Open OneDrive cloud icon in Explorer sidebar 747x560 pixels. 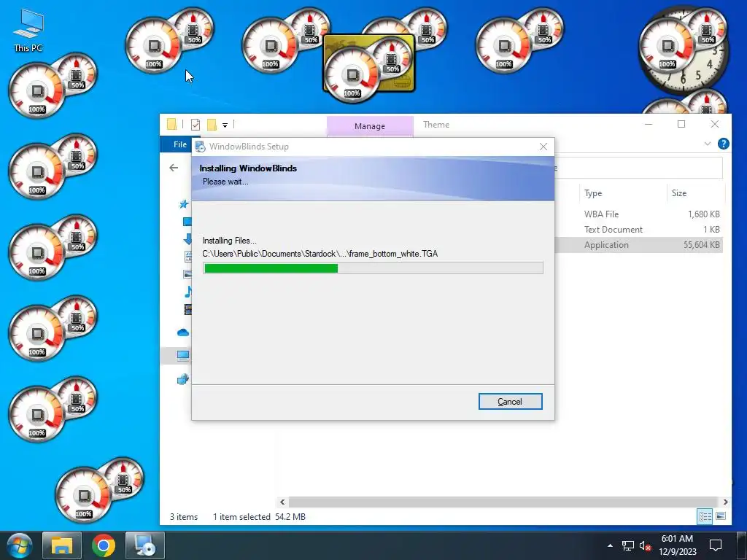(183, 332)
